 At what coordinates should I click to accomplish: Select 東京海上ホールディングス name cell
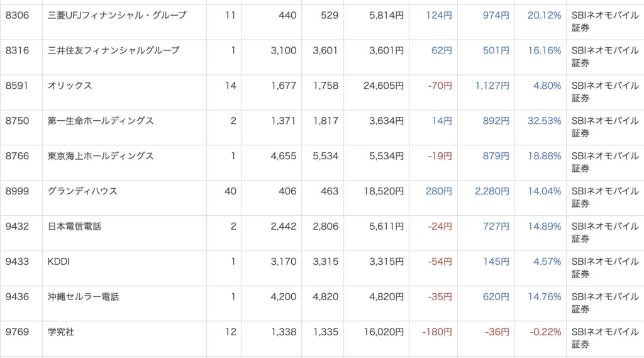point(101,156)
